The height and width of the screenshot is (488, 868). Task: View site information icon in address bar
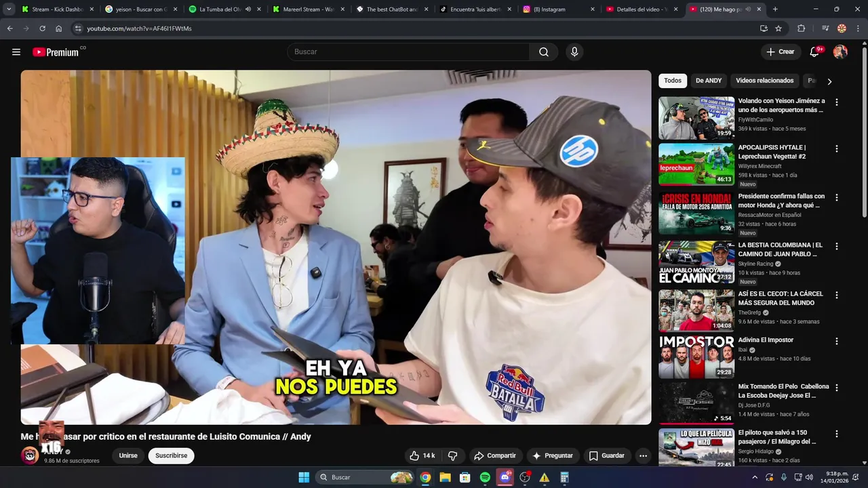pos(78,28)
